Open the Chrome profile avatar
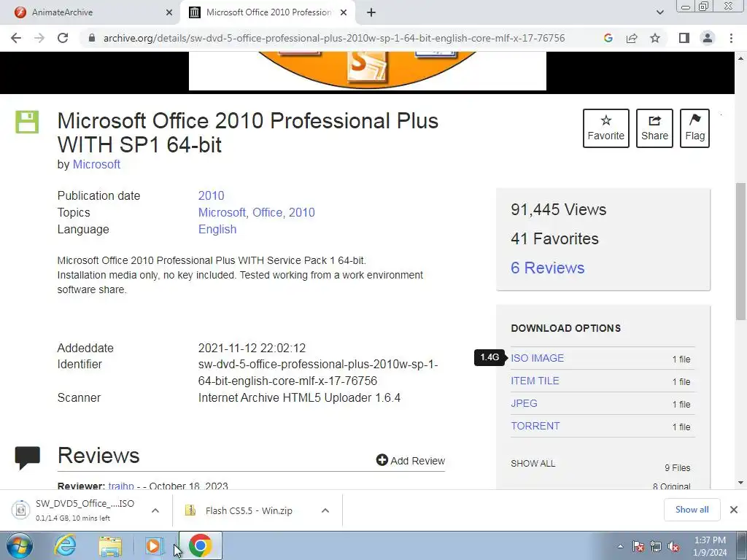Screen dimensions: 747x560 pyautogui.click(x=708, y=38)
